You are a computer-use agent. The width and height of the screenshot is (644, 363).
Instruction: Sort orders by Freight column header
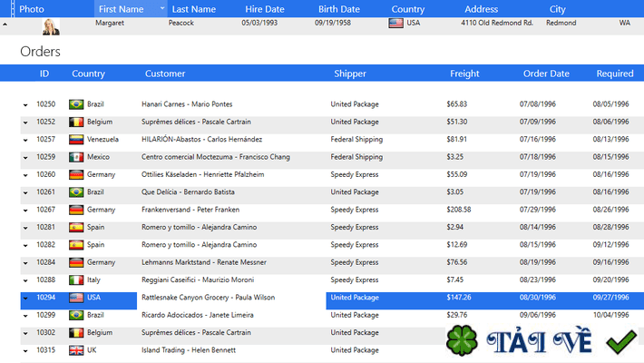[x=464, y=74]
